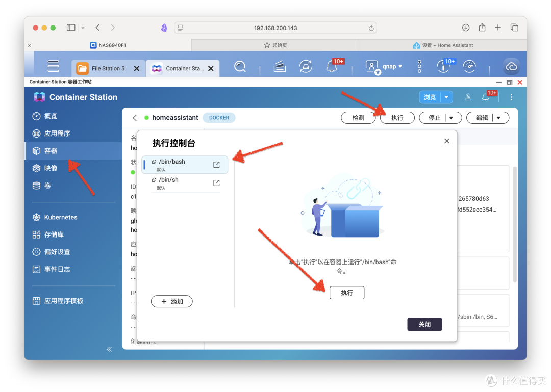551x392 pixels.
Task: Toggle Safari sidebar button
Action: (x=71, y=28)
